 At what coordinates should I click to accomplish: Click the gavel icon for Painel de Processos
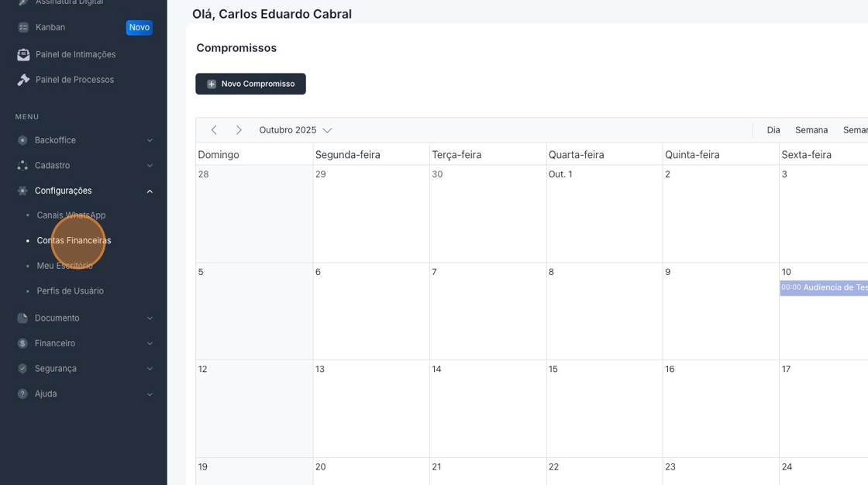click(x=23, y=80)
